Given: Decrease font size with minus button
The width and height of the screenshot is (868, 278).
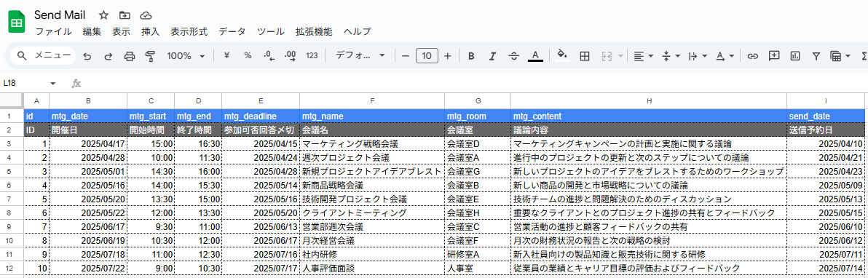Looking at the screenshot, I should pos(406,56).
